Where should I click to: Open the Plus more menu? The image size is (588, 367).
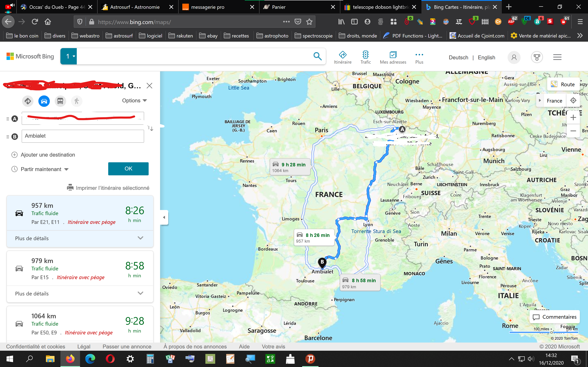coord(419,57)
